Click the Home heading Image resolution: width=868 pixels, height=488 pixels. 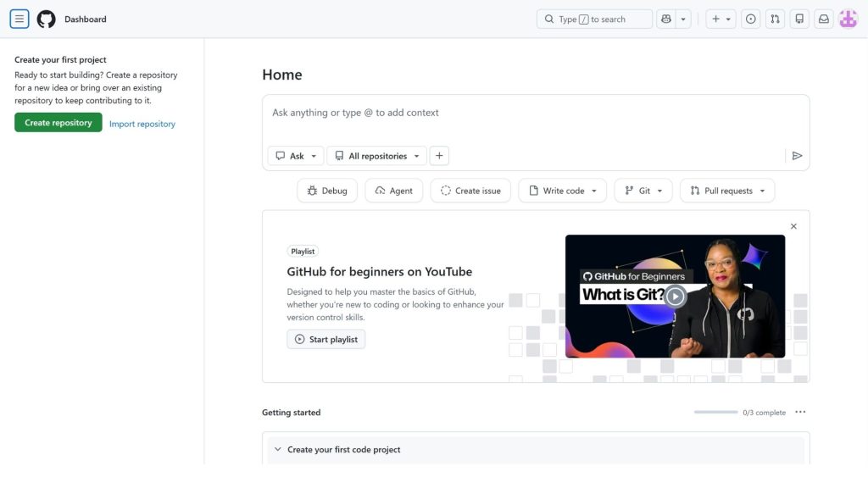pyautogui.click(x=281, y=75)
